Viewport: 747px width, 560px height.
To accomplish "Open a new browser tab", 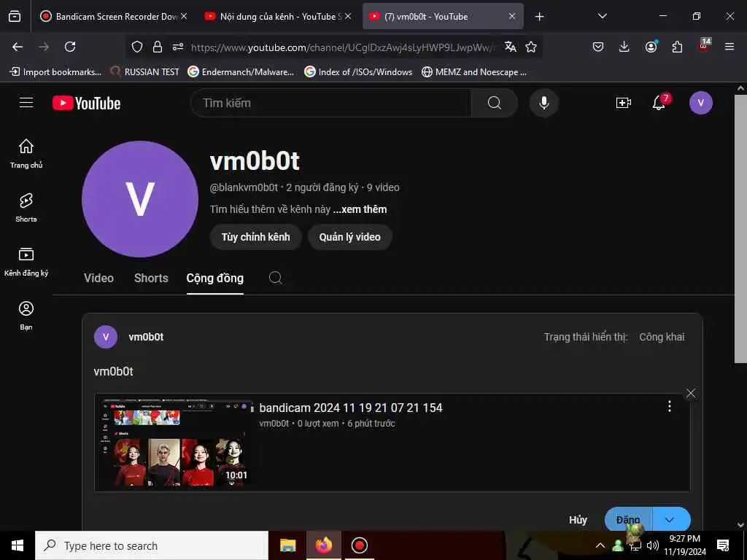I will 539,17.
